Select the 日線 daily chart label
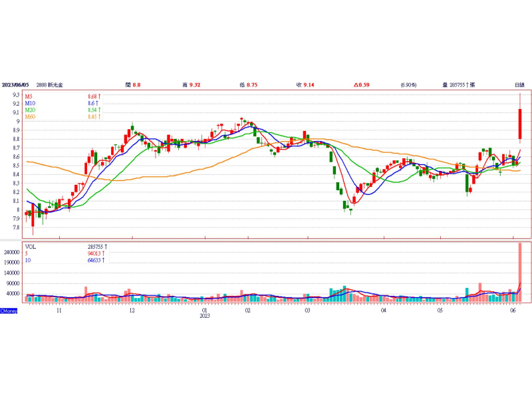 pos(519,85)
